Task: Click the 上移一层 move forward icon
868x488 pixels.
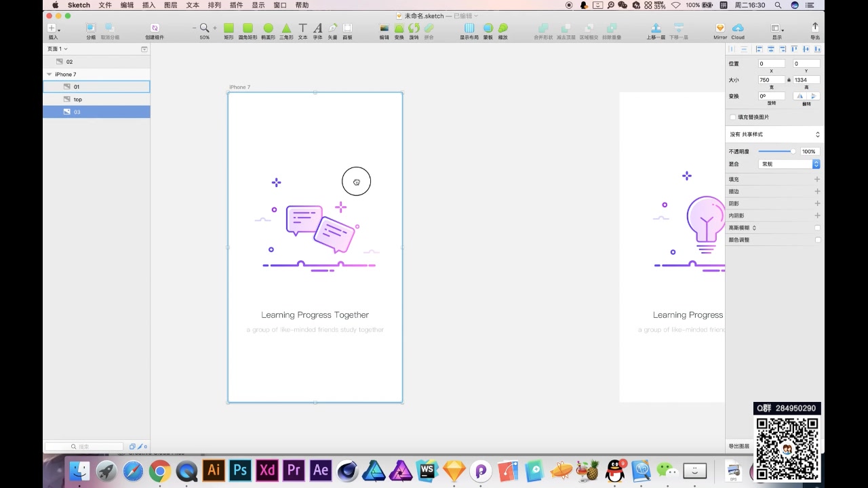Action: (x=656, y=28)
